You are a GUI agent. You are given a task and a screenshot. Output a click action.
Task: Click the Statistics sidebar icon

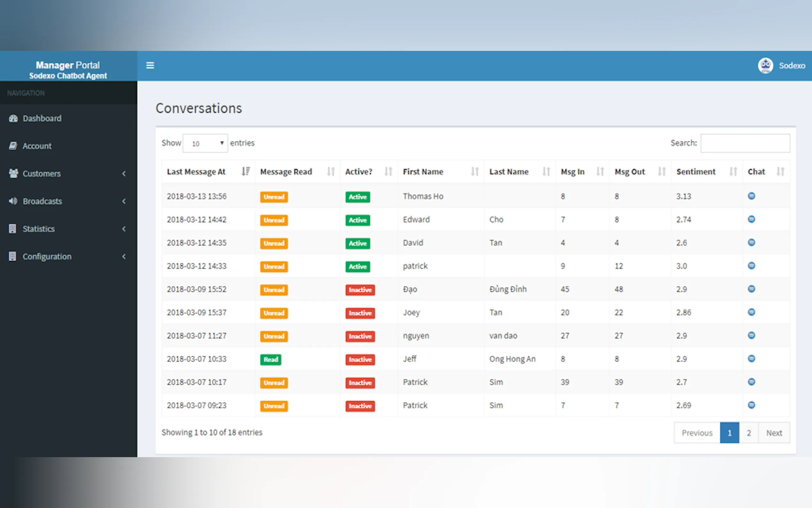(13, 228)
